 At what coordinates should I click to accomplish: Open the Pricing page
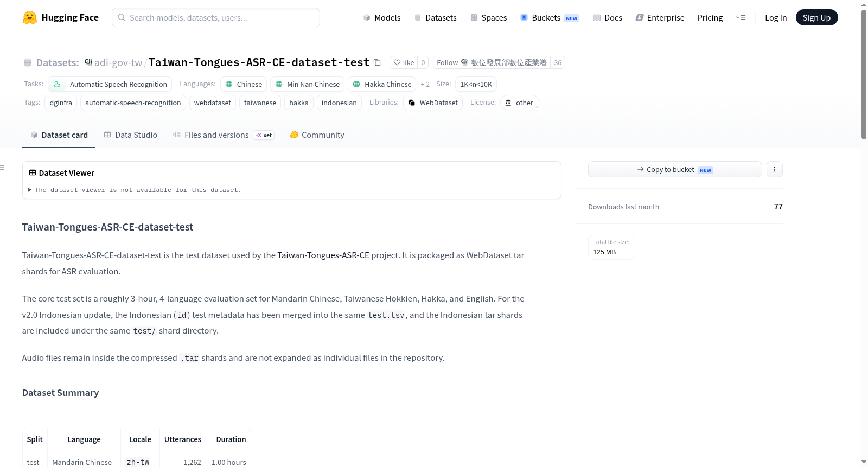710,17
